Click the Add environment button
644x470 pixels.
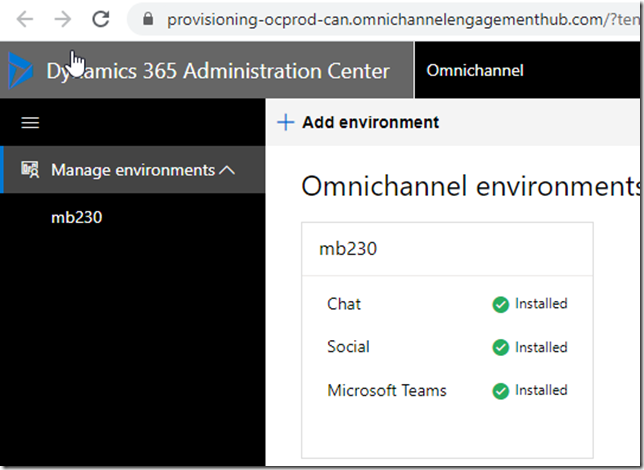coord(358,122)
